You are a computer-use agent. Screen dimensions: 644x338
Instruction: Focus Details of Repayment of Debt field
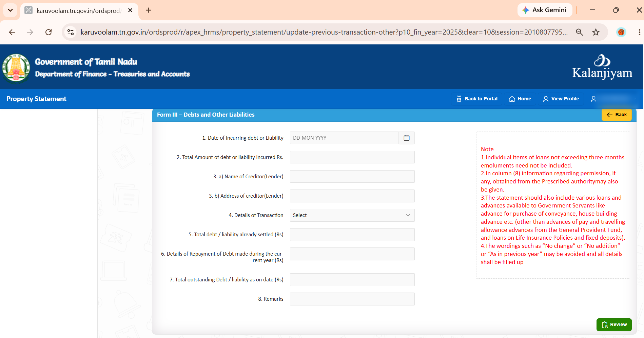pos(352,254)
